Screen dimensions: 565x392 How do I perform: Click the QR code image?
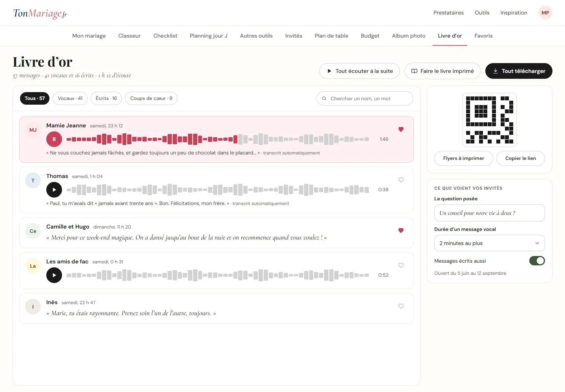coord(489,120)
